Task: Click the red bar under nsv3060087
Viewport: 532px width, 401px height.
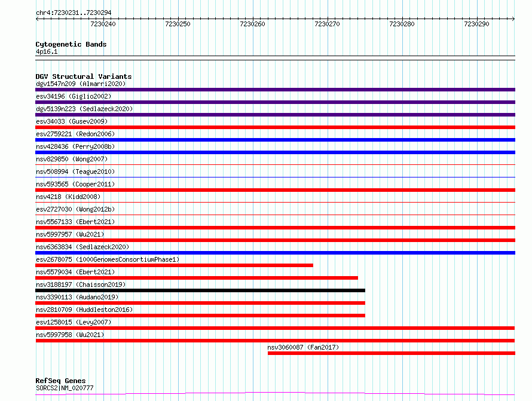Action: (x=391, y=353)
